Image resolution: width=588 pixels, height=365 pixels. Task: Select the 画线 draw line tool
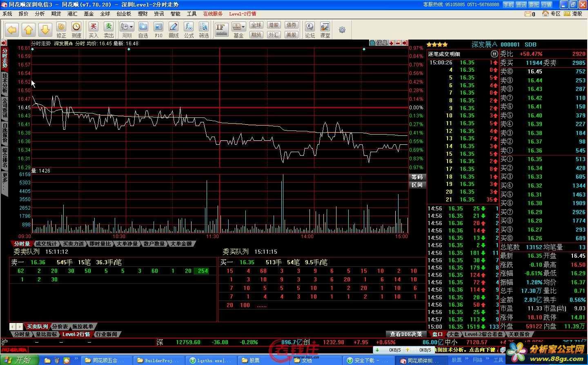tap(174, 30)
